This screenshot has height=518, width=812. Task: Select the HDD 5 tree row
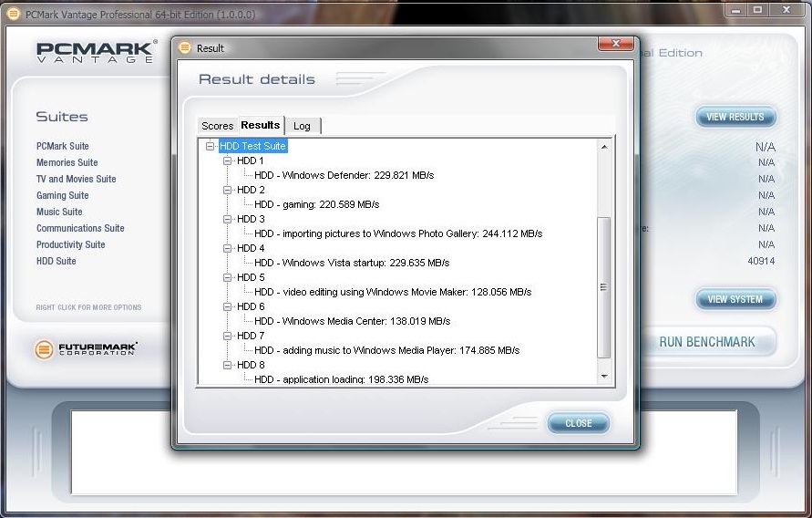[251, 277]
